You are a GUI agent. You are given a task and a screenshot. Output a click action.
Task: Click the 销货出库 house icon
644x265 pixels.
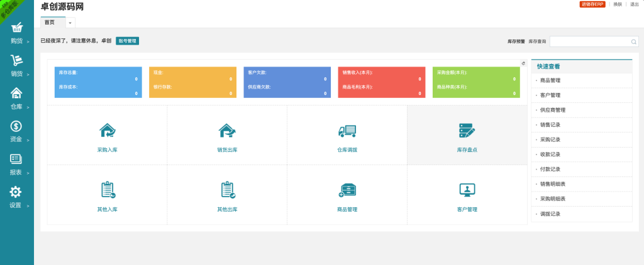[x=227, y=131]
